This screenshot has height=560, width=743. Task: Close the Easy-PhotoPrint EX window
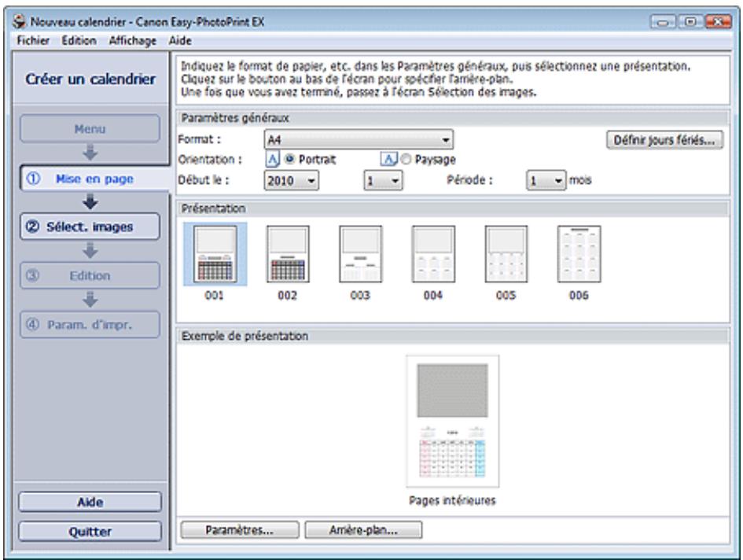tap(718, 22)
